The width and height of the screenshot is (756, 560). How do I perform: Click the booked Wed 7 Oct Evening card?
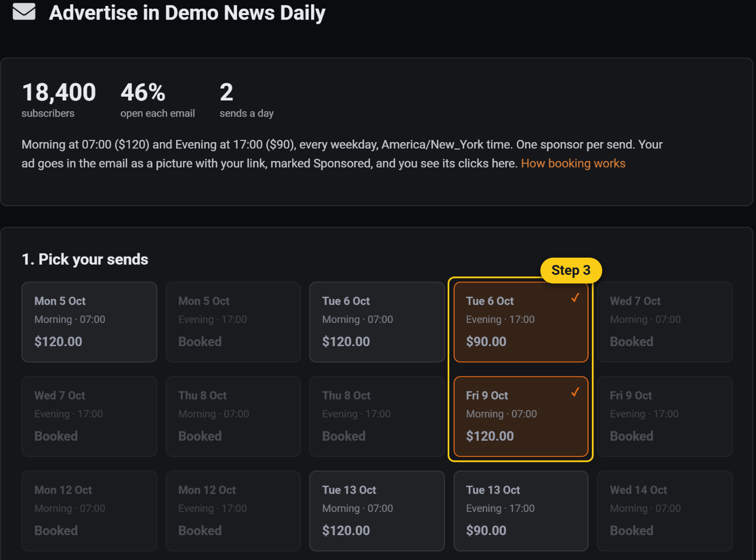coord(89,416)
